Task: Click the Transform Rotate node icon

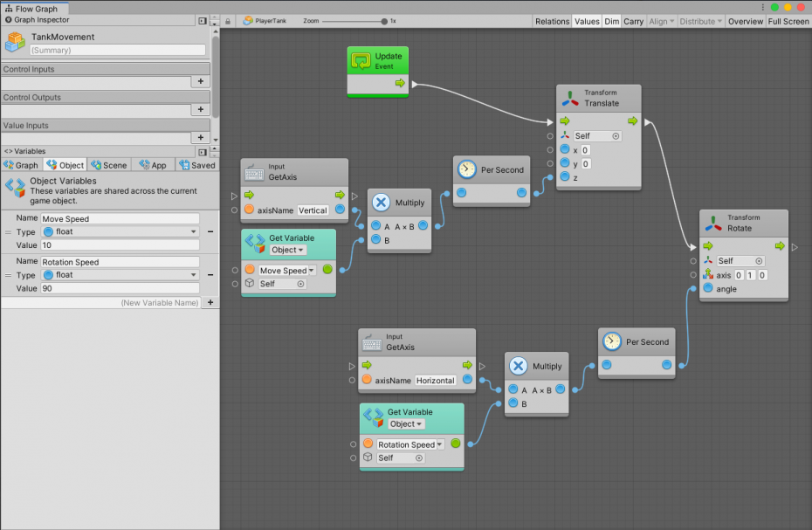Action: [715, 223]
